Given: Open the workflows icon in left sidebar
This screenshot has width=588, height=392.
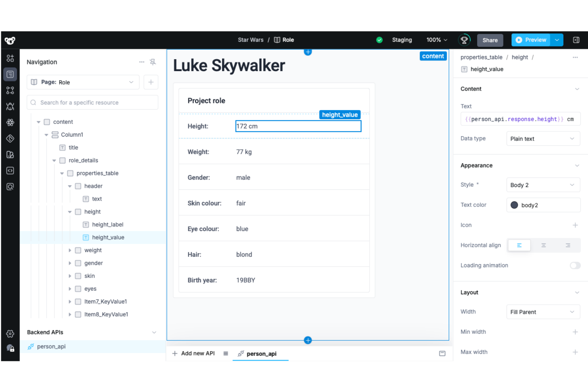Looking at the screenshot, I should point(10,91).
